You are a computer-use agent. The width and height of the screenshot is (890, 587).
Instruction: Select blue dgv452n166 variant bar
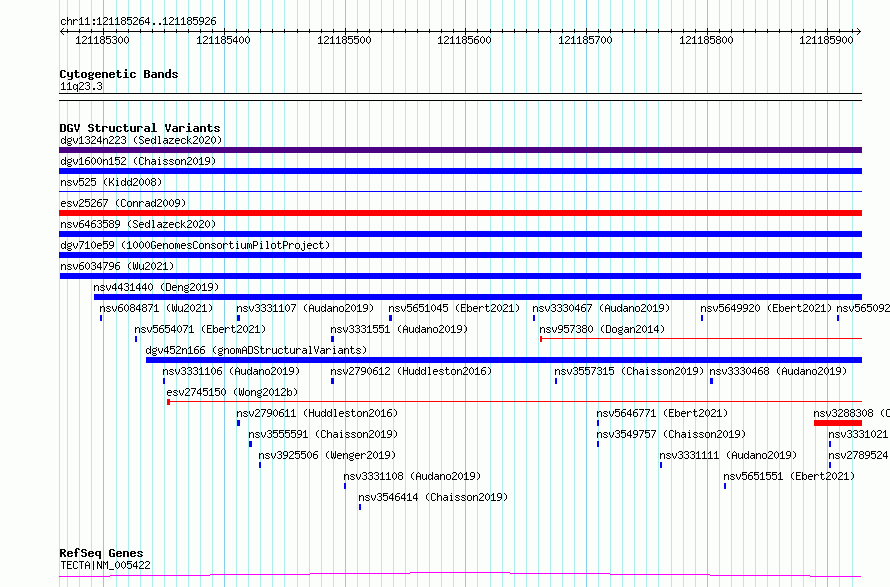coord(504,360)
